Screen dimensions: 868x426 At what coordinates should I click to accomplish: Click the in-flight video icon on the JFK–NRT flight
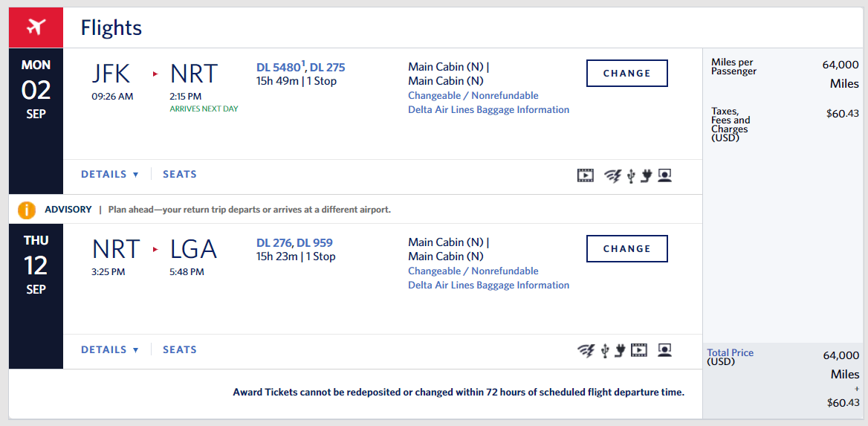coord(586,175)
